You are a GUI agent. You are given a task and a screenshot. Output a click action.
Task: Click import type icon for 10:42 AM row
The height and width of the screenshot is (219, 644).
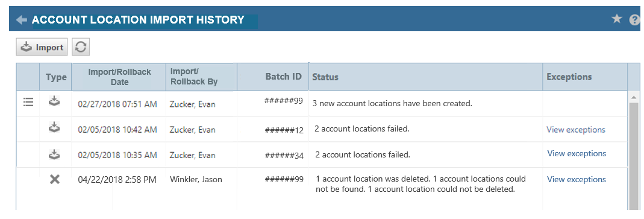[x=55, y=128]
